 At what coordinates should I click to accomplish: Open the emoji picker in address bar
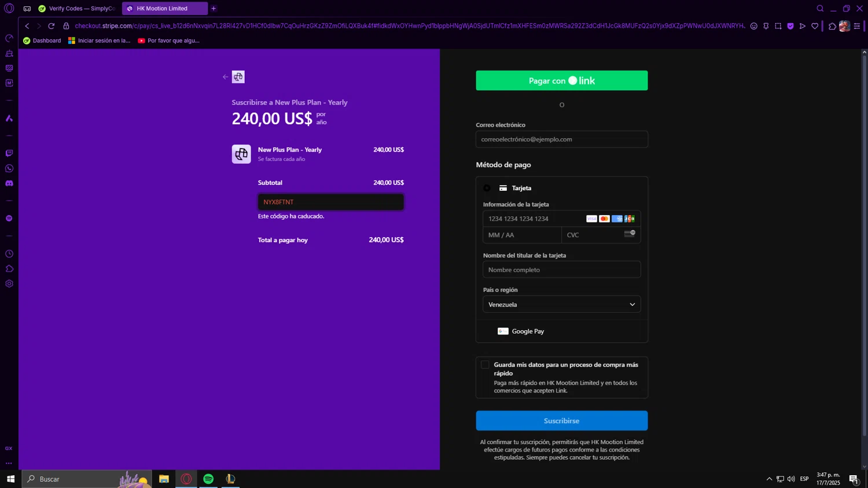pyautogui.click(x=753, y=26)
